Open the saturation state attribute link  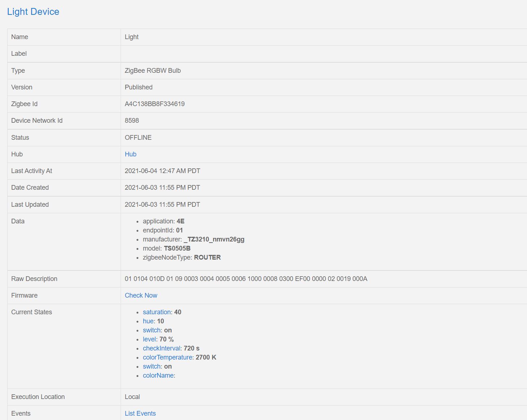click(156, 312)
